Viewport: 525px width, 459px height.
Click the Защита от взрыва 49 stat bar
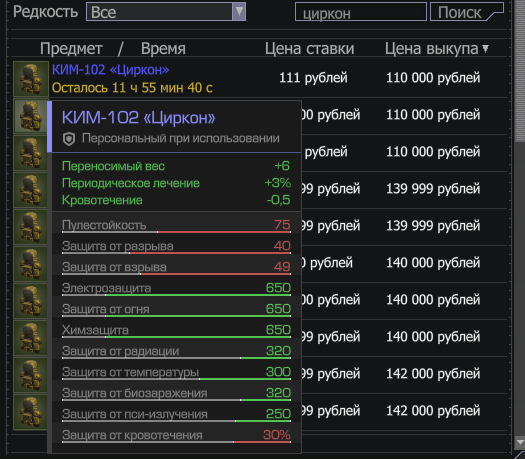[176, 267]
